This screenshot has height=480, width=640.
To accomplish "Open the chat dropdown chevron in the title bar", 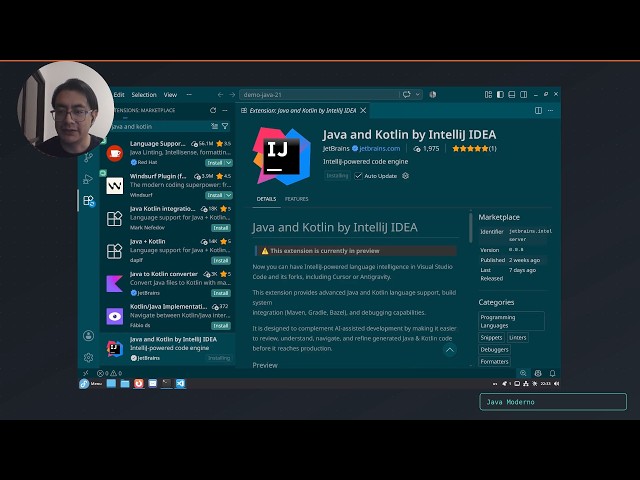I will tap(418, 95).
